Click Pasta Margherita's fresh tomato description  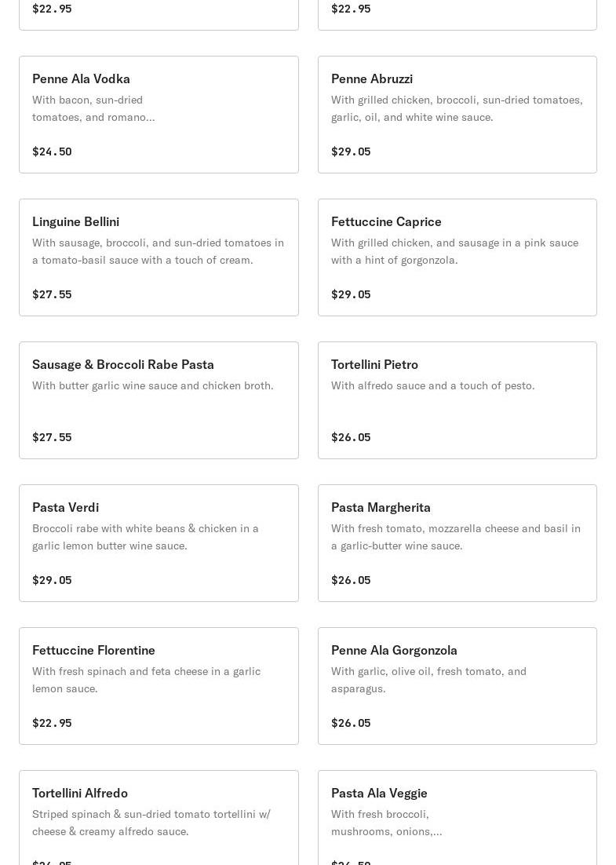455,537
